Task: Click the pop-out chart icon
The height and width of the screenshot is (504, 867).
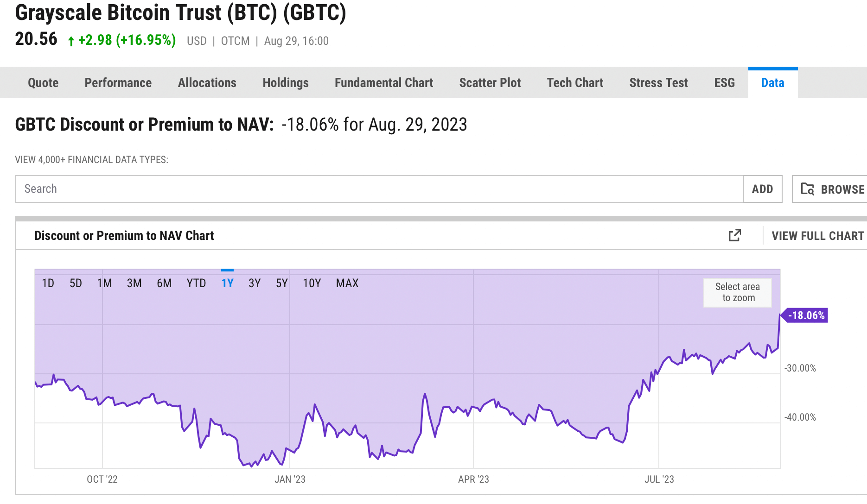Action: pyautogui.click(x=735, y=235)
